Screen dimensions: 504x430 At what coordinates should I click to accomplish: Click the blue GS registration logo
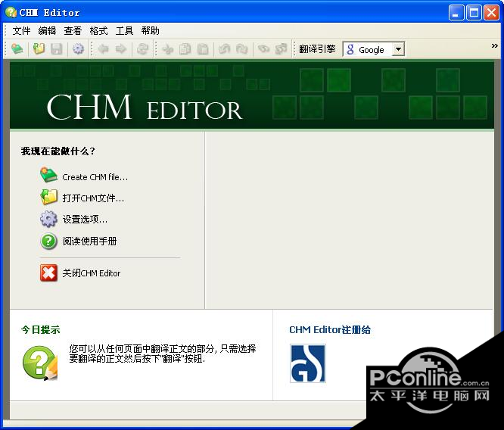coord(308,363)
